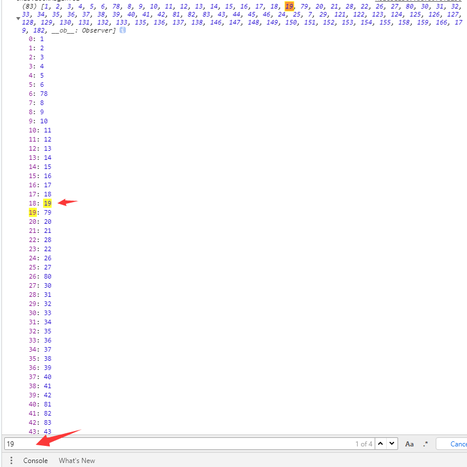Select array row "12: 13"
This screenshot has width=467, height=467.
(x=40, y=148)
